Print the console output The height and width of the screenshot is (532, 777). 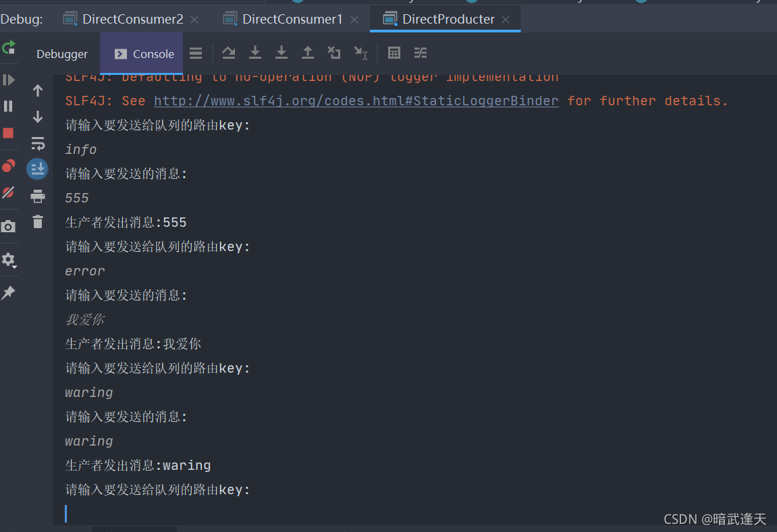point(38,196)
